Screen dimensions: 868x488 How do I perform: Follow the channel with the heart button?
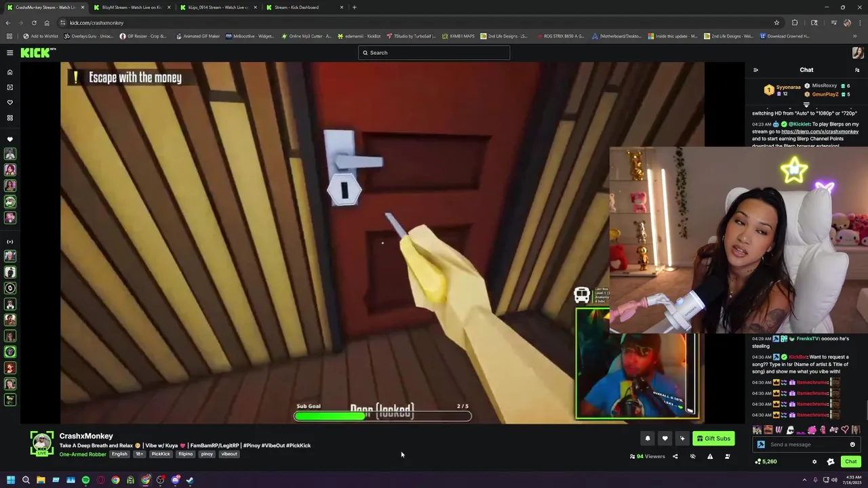click(665, 439)
